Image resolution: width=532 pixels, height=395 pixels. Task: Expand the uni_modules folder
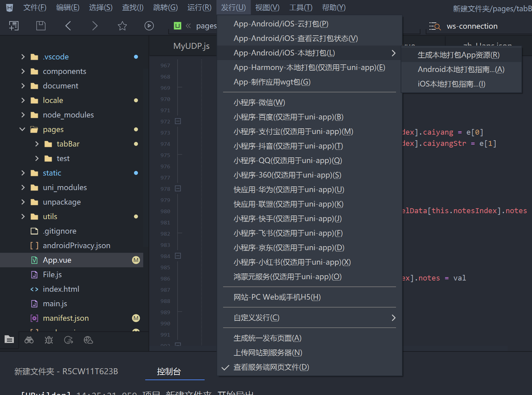click(x=23, y=187)
